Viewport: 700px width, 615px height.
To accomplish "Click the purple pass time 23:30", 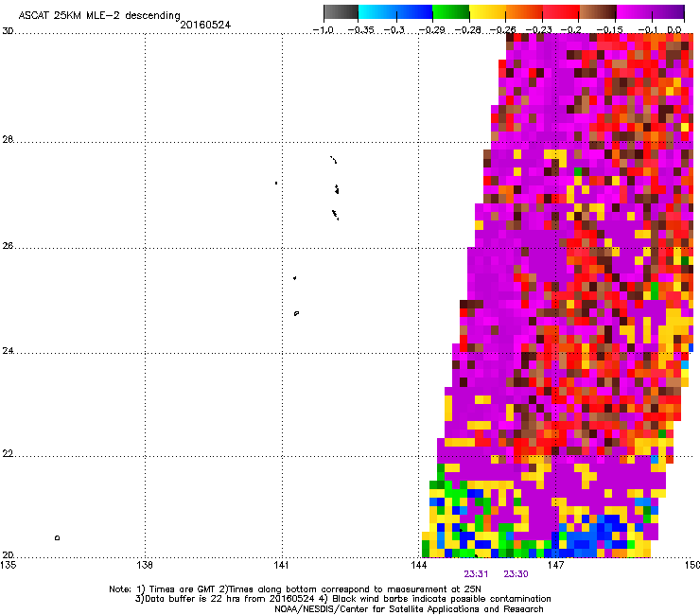I will click(x=516, y=574).
